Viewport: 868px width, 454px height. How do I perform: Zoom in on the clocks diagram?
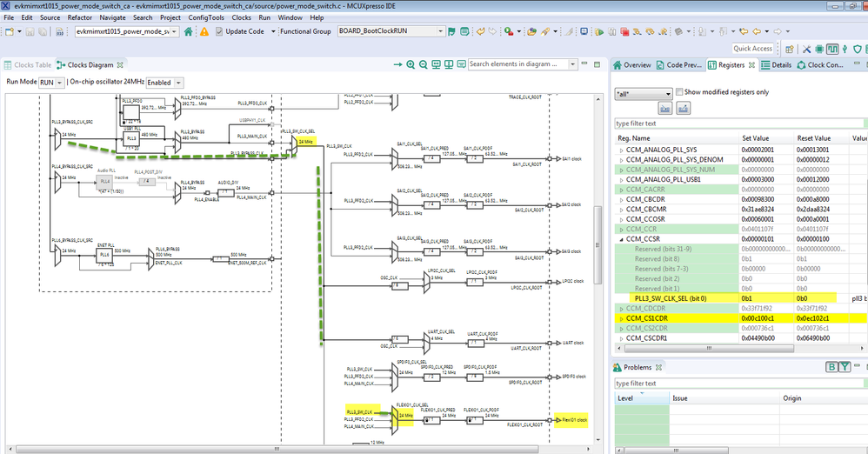click(x=411, y=64)
